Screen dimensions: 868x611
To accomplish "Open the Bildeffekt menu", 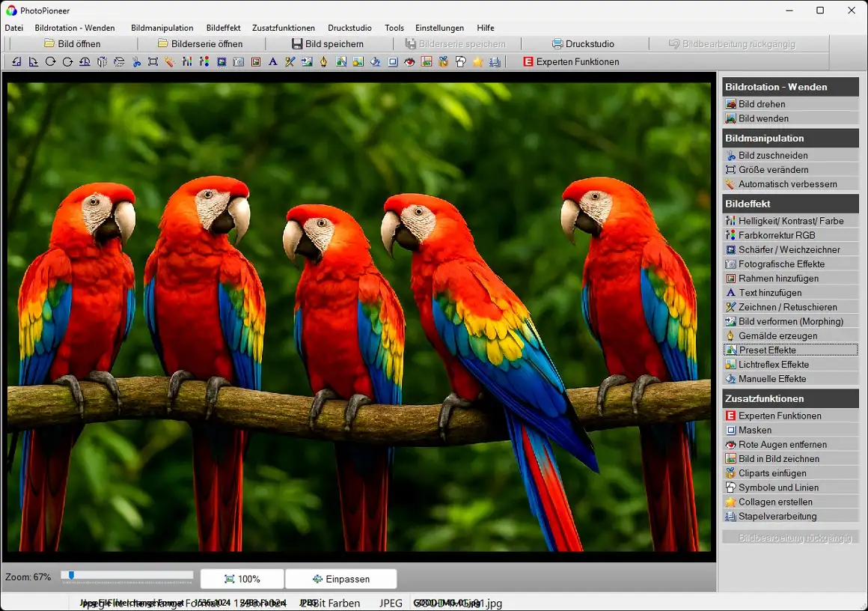I will pyautogui.click(x=222, y=28).
